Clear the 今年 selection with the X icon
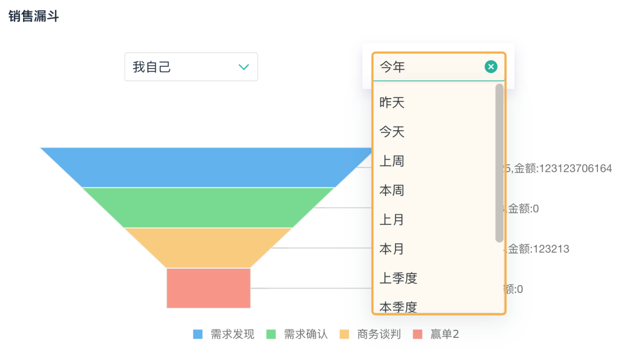 (491, 67)
